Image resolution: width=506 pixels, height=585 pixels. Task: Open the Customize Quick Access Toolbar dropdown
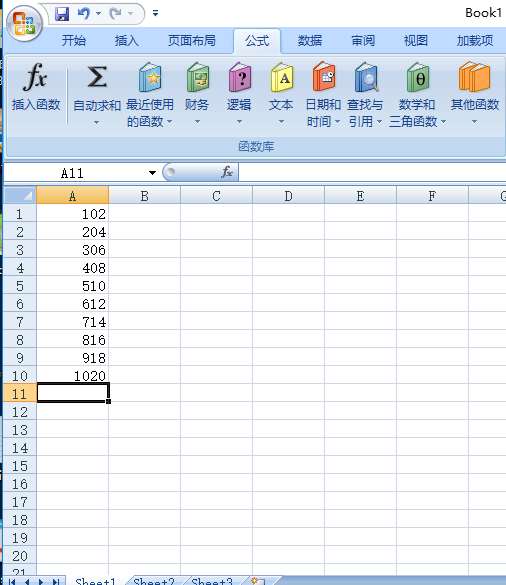click(155, 13)
